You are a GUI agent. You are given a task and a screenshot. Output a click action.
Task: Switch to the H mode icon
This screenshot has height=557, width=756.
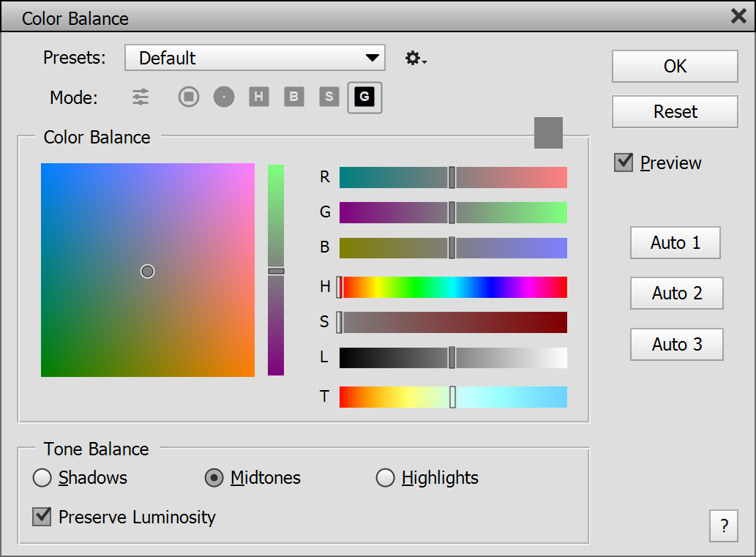pyautogui.click(x=259, y=97)
